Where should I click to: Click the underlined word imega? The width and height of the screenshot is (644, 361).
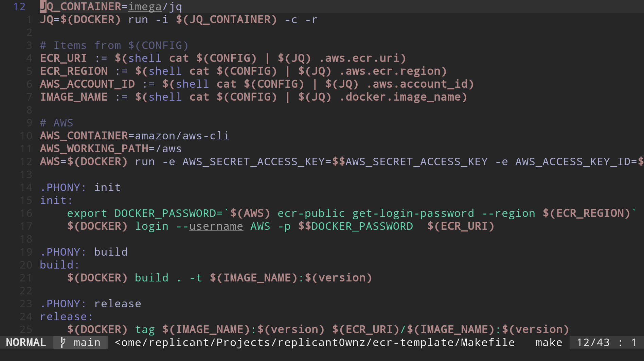pyautogui.click(x=145, y=6)
